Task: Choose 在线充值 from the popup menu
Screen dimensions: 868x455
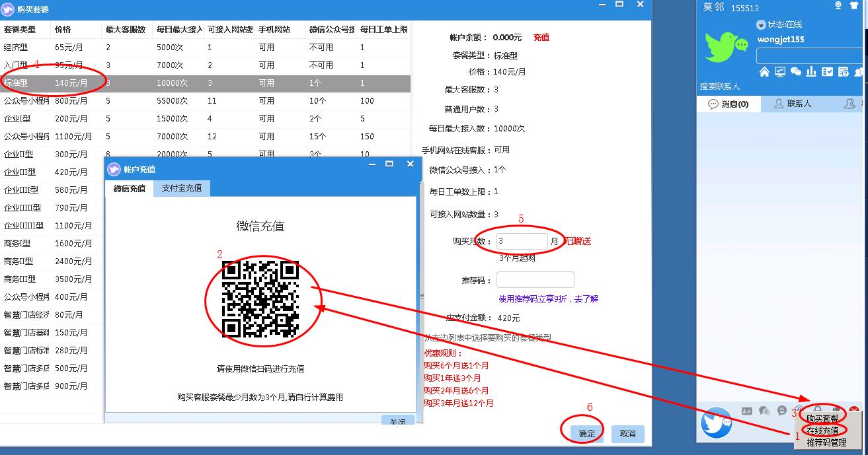Action: coord(822,431)
